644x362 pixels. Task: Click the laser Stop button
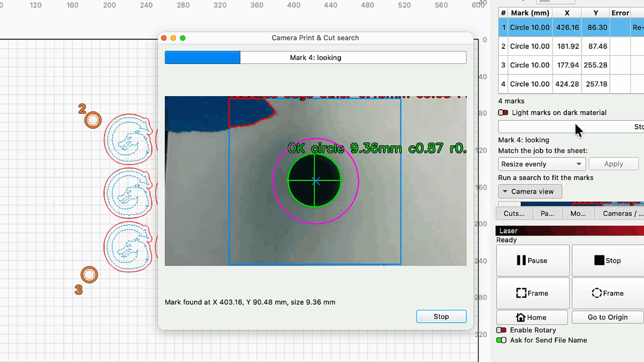(608, 260)
